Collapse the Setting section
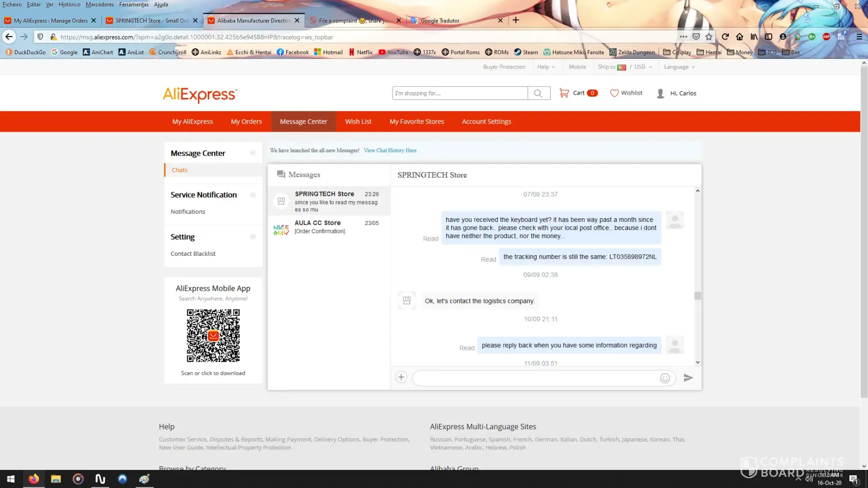 coord(253,237)
